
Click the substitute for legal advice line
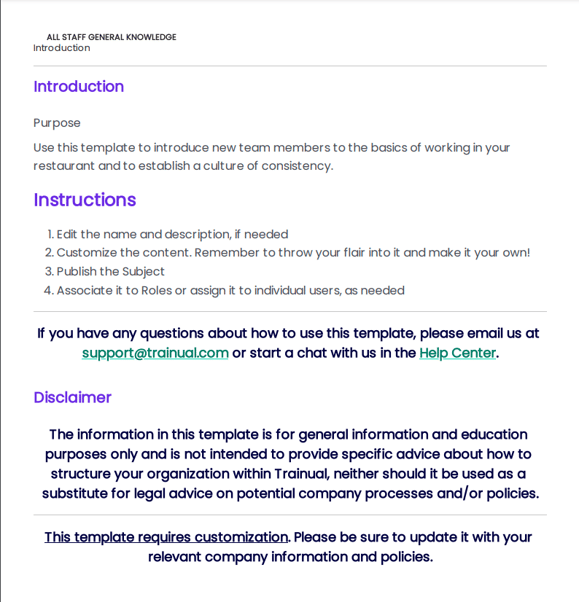click(x=290, y=493)
